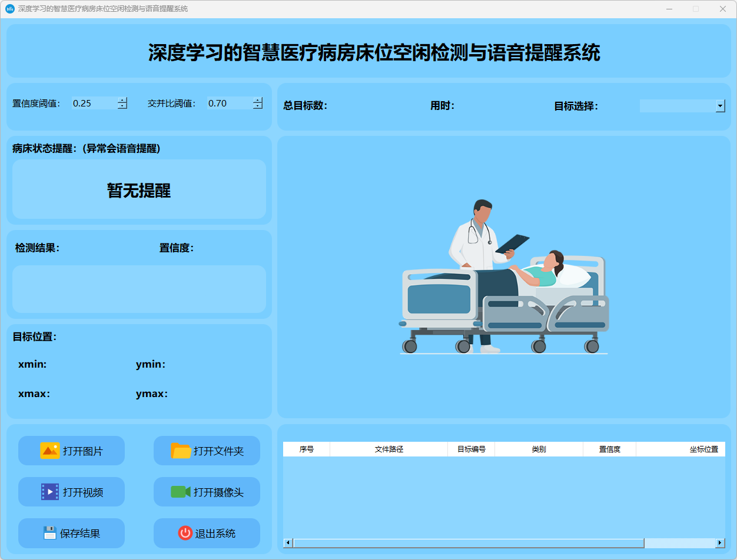Click the 目标位置 heading
This screenshot has height=560, width=737.
coord(35,336)
